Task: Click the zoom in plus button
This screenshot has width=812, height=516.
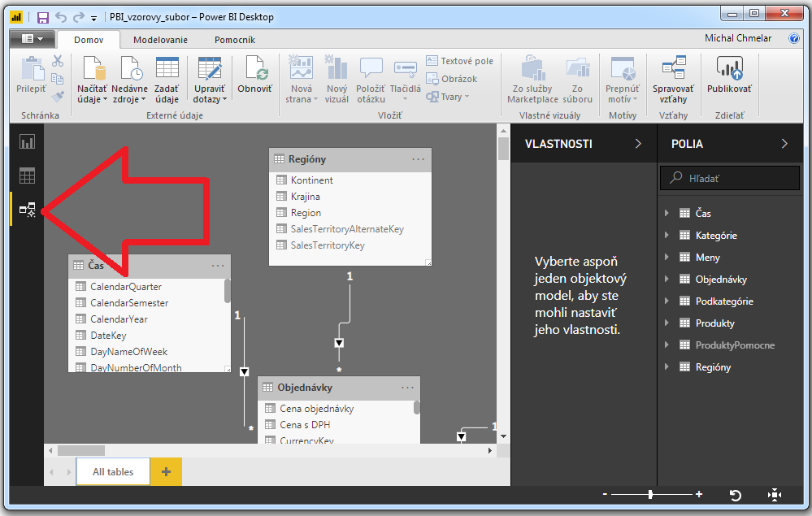Action: [699, 495]
